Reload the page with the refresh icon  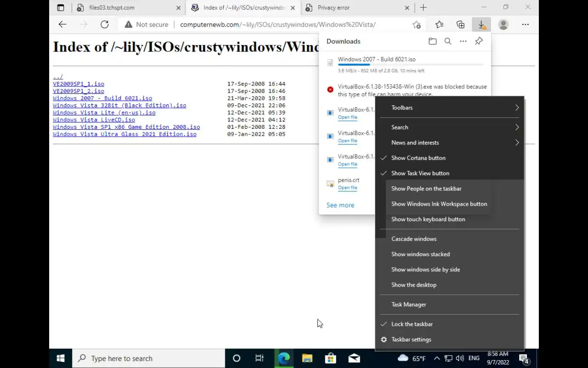point(105,24)
